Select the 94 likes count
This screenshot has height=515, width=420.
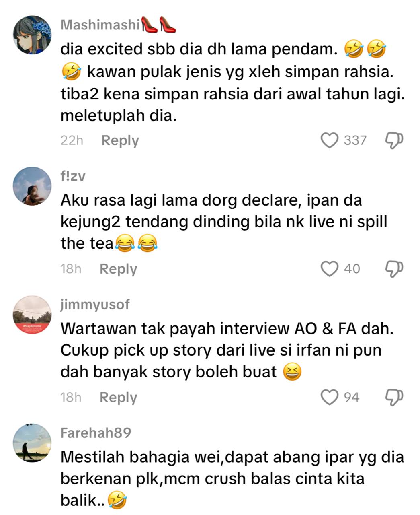[x=352, y=397]
